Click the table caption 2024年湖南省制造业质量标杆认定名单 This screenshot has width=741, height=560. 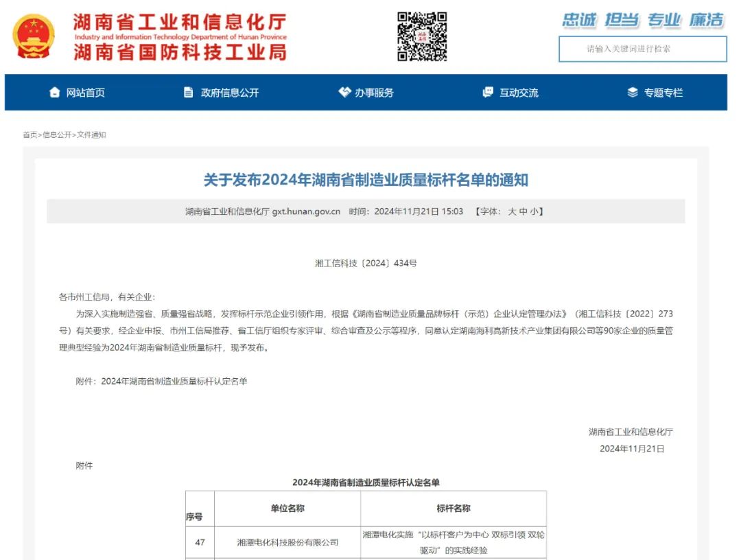(366, 482)
